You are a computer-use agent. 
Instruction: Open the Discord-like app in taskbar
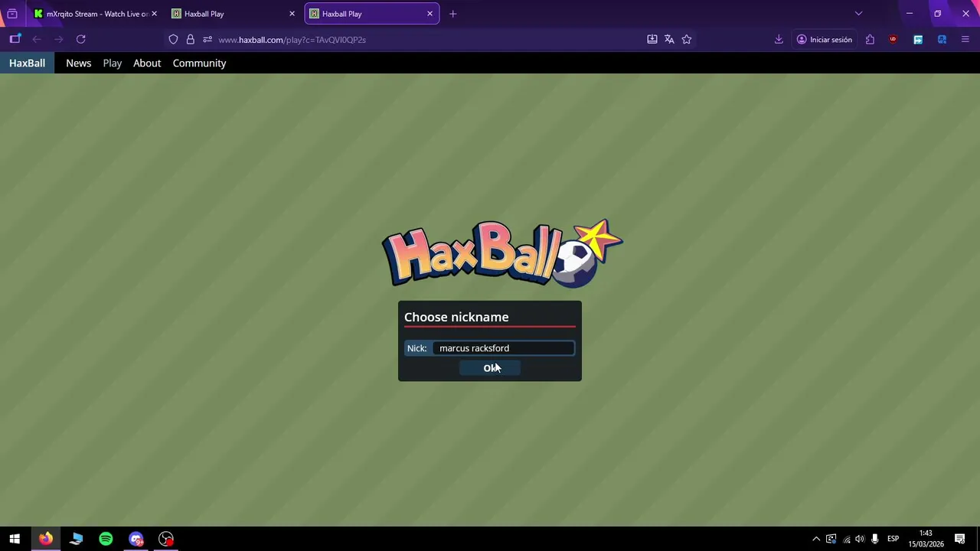pyautogui.click(x=136, y=539)
